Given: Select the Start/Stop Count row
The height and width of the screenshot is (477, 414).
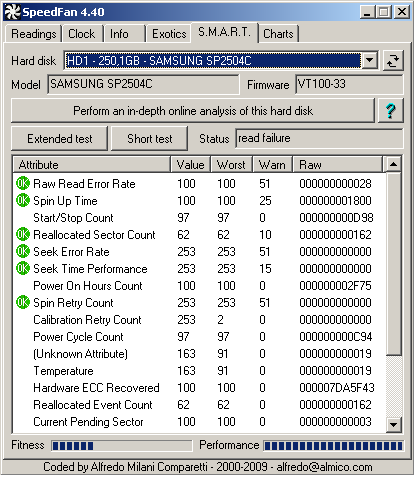Looking at the screenshot, I should pyautogui.click(x=199, y=218).
